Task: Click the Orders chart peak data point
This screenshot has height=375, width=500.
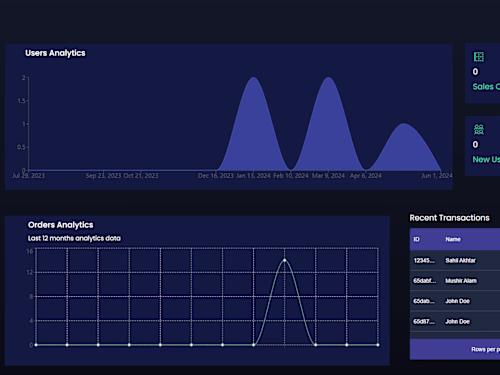Action: point(284,260)
